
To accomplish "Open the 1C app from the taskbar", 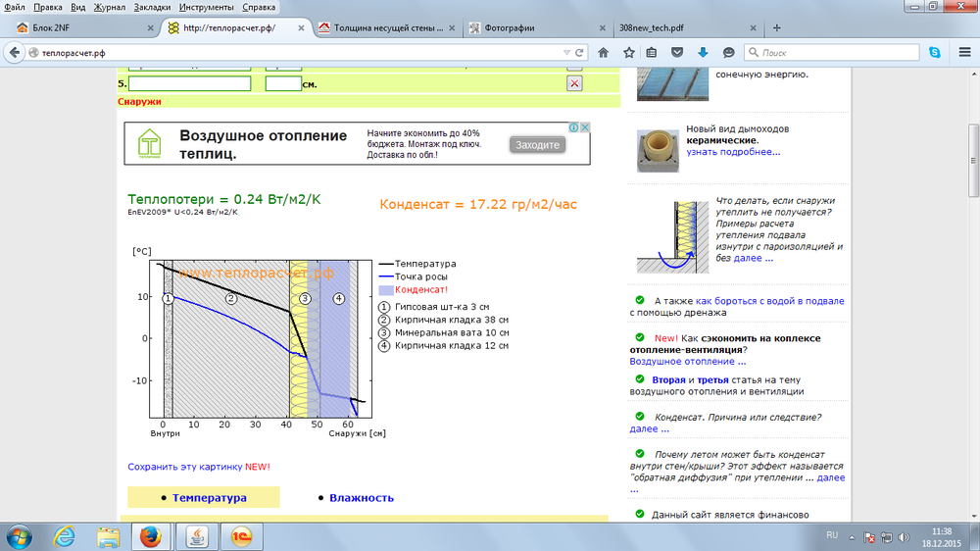I will pos(240,536).
